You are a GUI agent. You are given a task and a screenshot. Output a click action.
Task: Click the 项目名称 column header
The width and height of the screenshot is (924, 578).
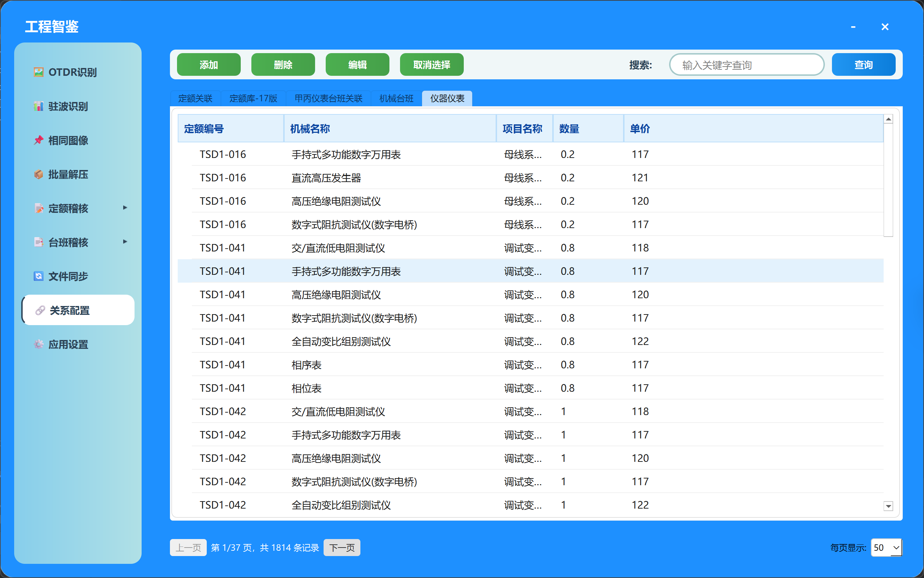525,129
